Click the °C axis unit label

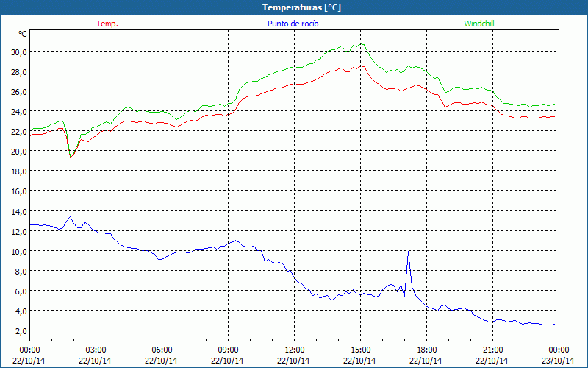coord(23,34)
